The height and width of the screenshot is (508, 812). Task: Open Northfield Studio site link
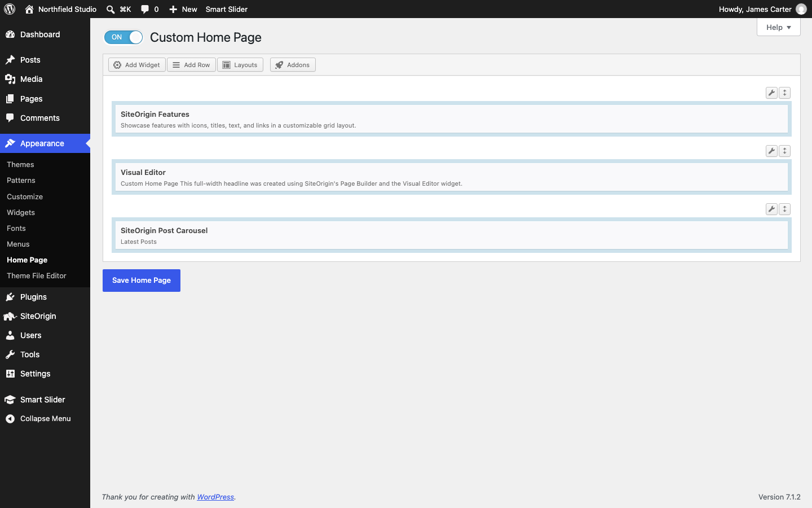pyautogui.click(x=60, y=9)
